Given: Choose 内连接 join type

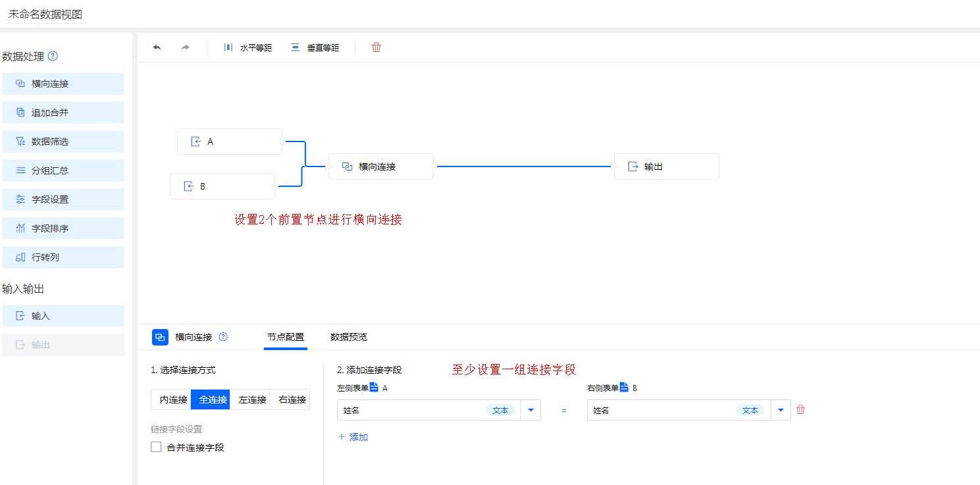Looking at the screenshot, I should point(170,399).
